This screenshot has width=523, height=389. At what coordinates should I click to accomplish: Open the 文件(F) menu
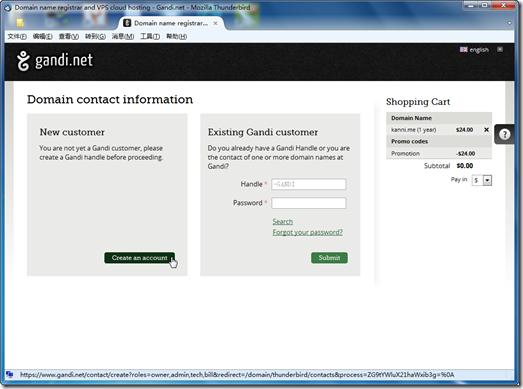(17, 36)
